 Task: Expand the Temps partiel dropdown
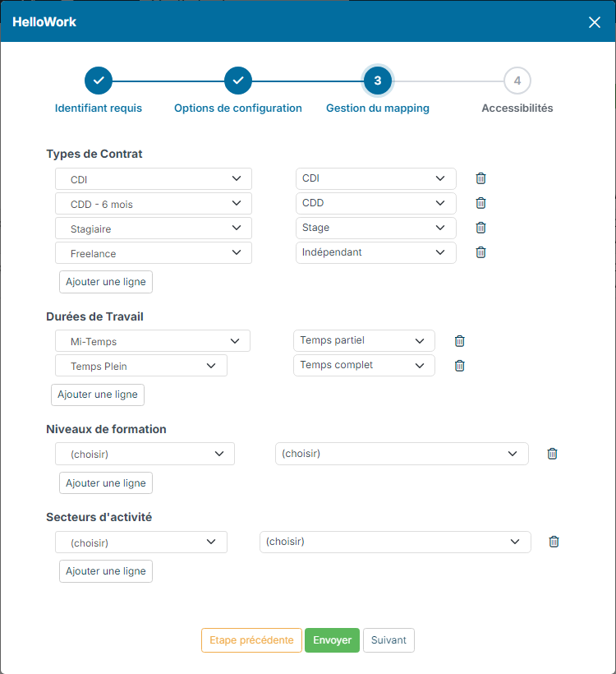(365, 341)
